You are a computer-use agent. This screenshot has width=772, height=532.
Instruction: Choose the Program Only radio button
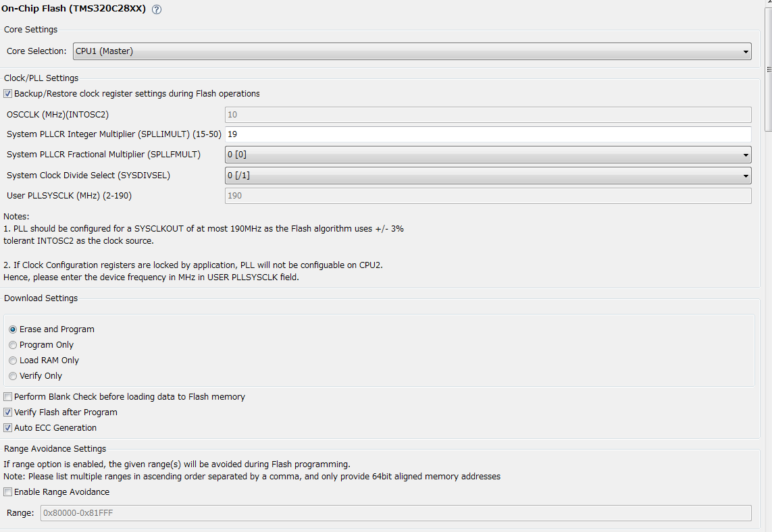pyautogui.click(x=13, y=345)
